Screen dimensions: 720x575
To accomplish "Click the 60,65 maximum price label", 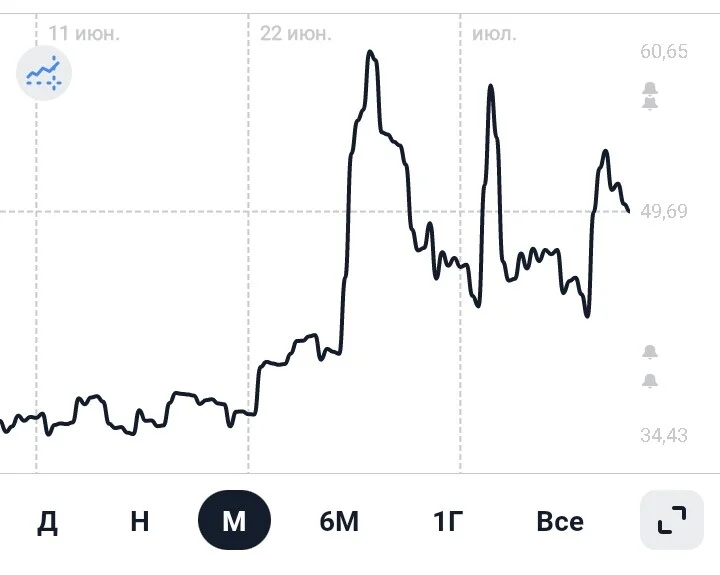I will pos(664,51).
